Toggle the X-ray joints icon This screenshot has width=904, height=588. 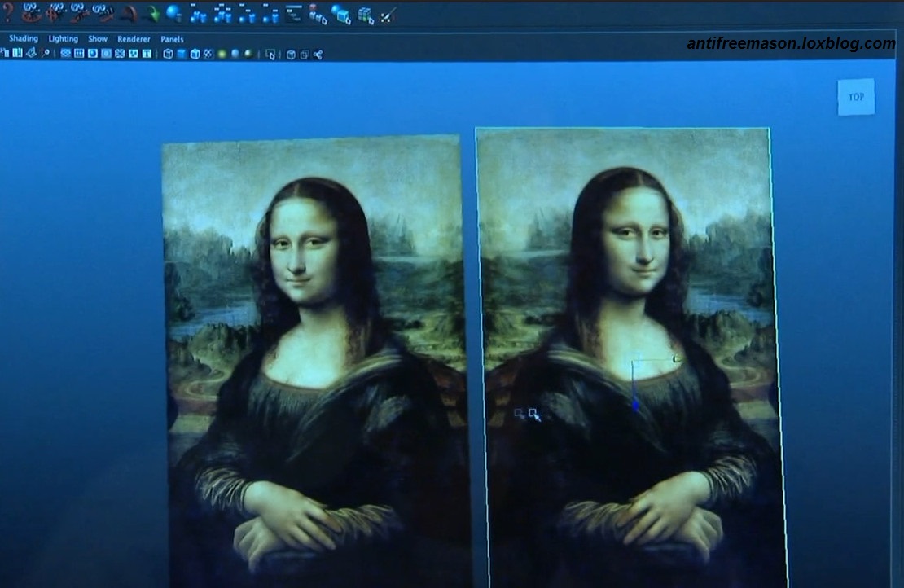point(318,55)
